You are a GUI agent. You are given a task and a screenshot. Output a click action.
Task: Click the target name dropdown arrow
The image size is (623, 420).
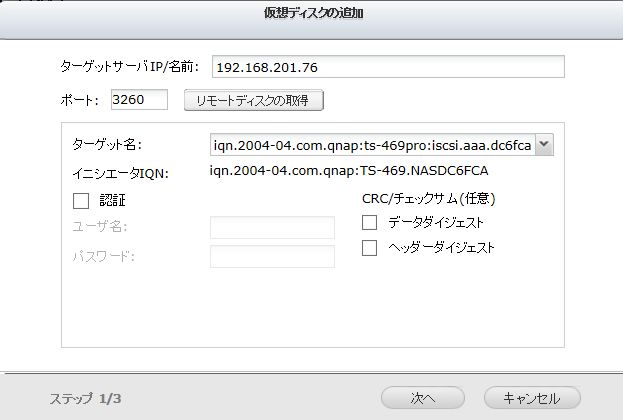point(544,145)
